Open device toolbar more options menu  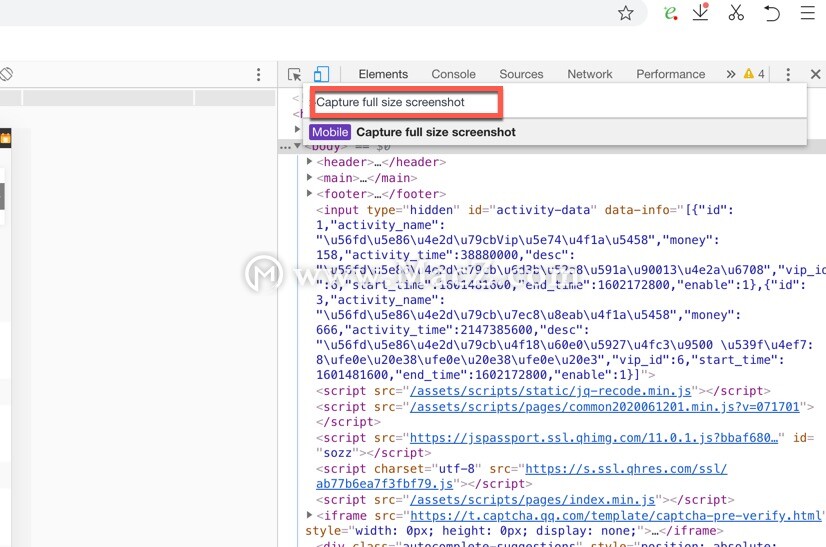click(x=258, y=74)
